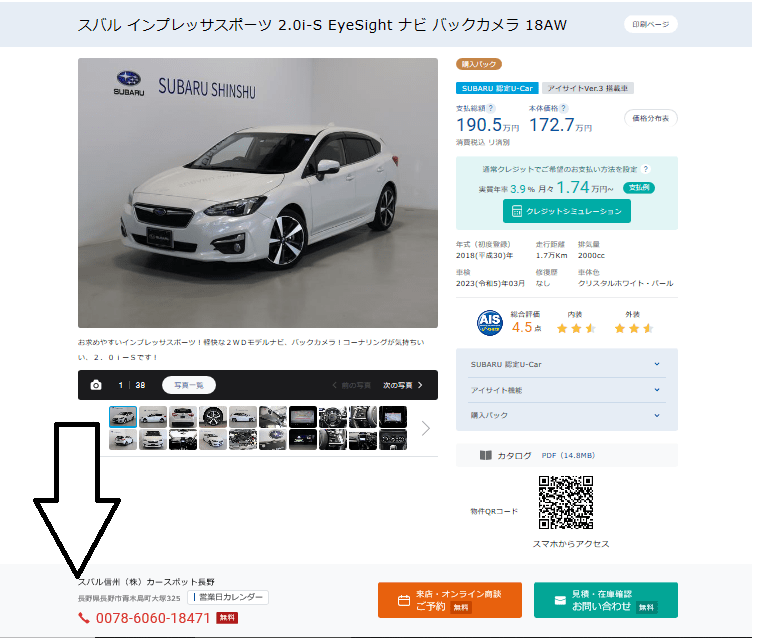Click the 2000cc displacement value
This screenshot has height=641, width=767.
point(591,256)
